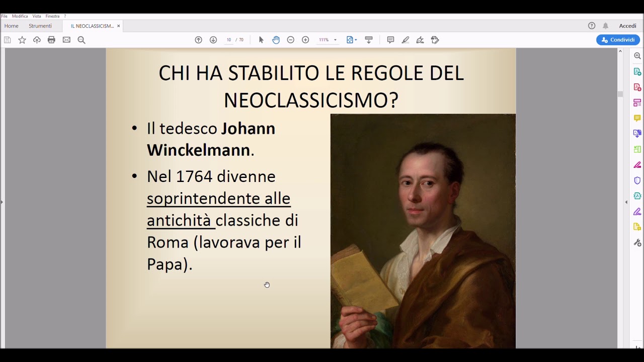Screen dimensions: 644x362
Task: Open the yellow Send for Comments tool
Action: point(637,227)
